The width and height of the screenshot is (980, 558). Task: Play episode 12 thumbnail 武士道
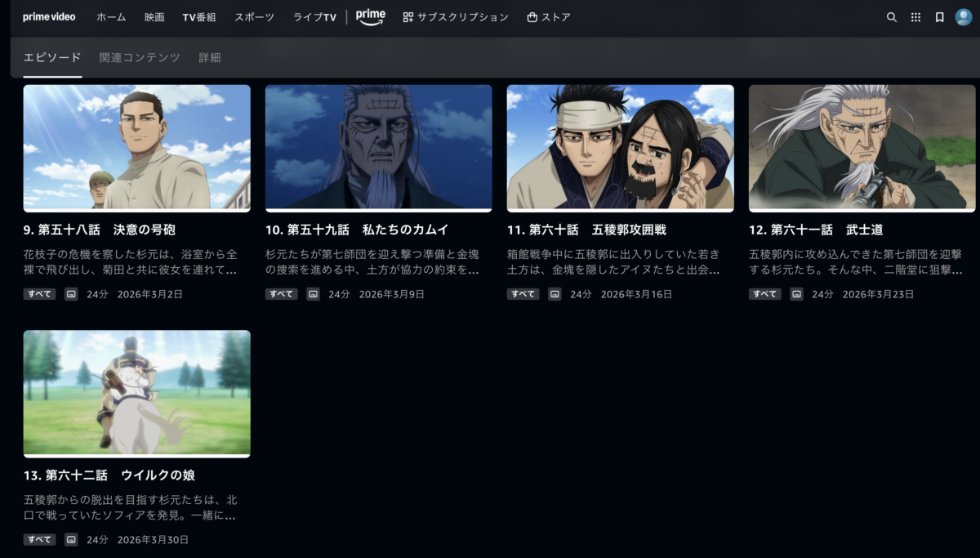[x=862, y=148]
